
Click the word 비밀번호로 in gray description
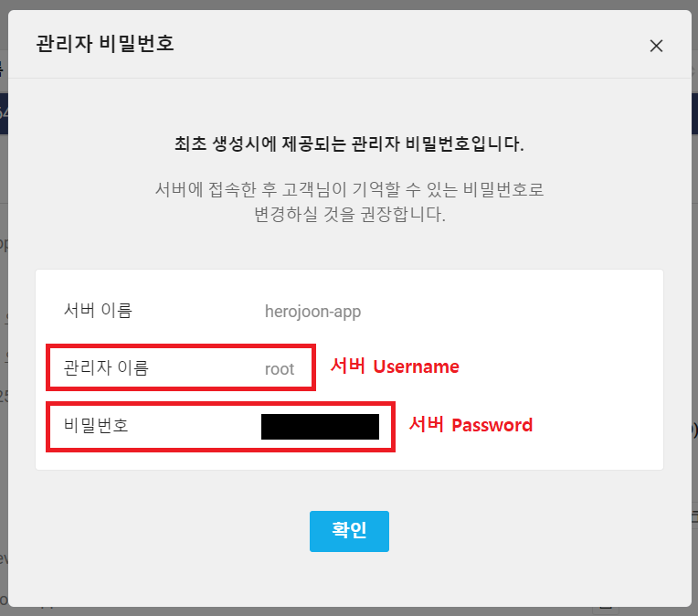pyautogui.click(x=503, y=189)
